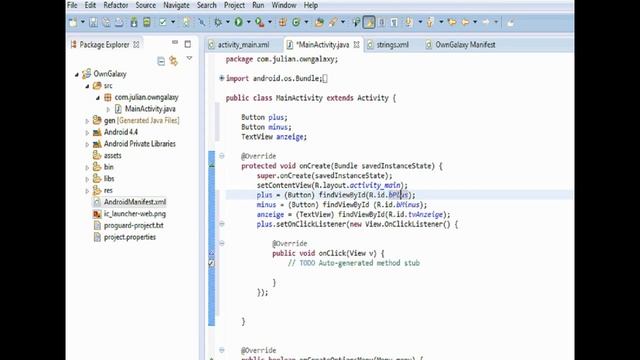
Task: Click the Debug bug icon
Action: 218,22
